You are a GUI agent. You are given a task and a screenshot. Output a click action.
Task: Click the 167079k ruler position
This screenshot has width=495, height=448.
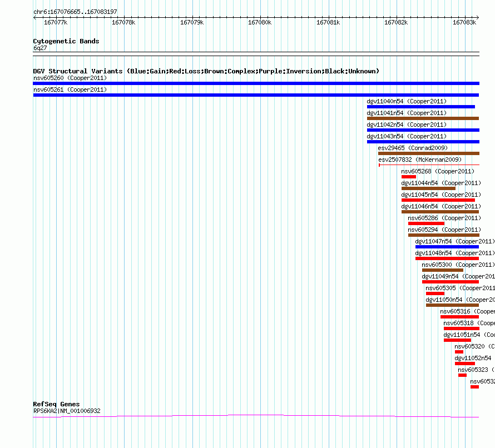[x=192, y=22]
